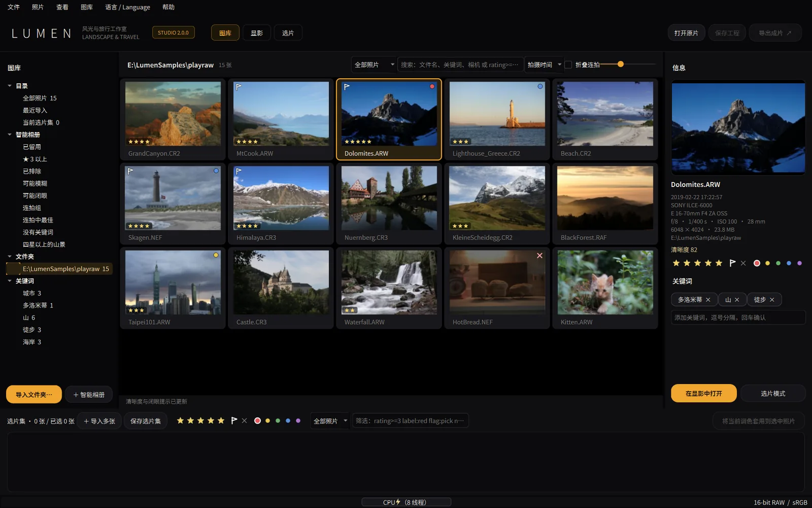Click the flag icon on the Dolomites.ARW thumbnail
This screenshot has width=812, height=508.
coord(347,87)
